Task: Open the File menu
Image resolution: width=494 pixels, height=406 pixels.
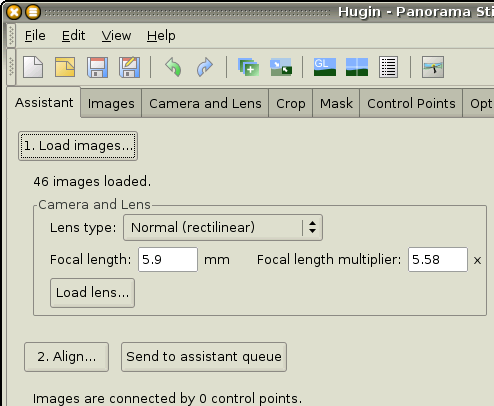Action: tap(35, 35)
